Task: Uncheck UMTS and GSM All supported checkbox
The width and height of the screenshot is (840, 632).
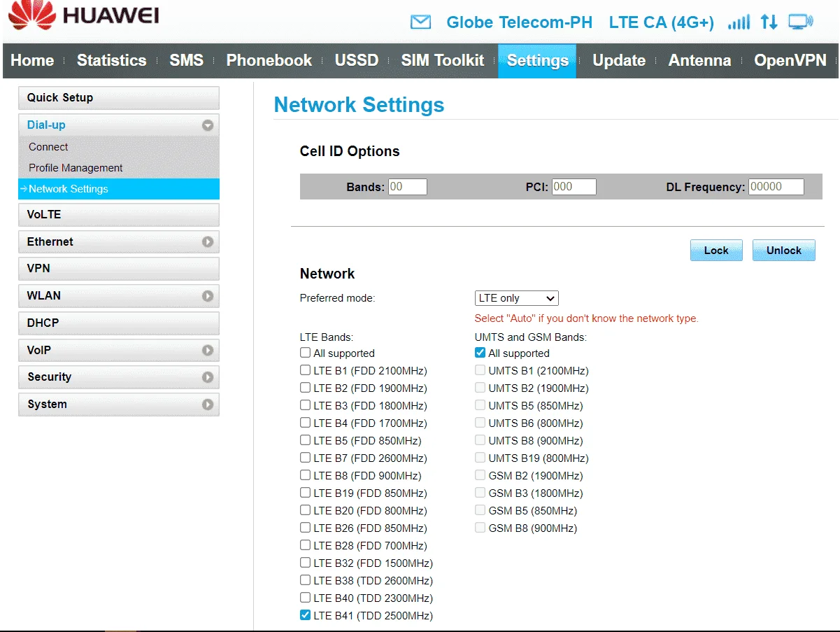Action: coord(480,353)
